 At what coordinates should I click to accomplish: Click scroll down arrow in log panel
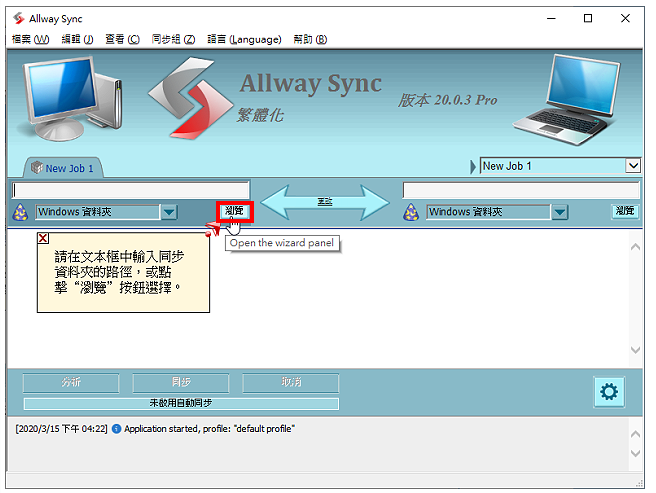click(635, 453)
